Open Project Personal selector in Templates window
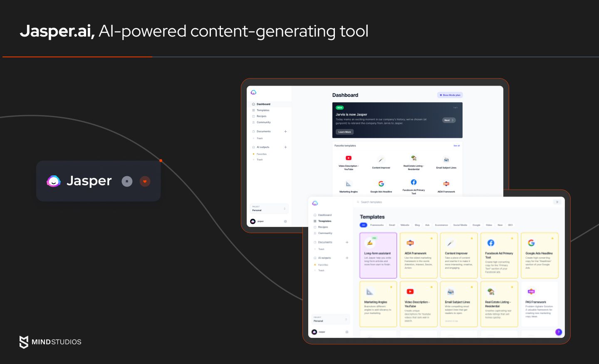This screenshot has height=364, width=599. [x=331, y=319]
